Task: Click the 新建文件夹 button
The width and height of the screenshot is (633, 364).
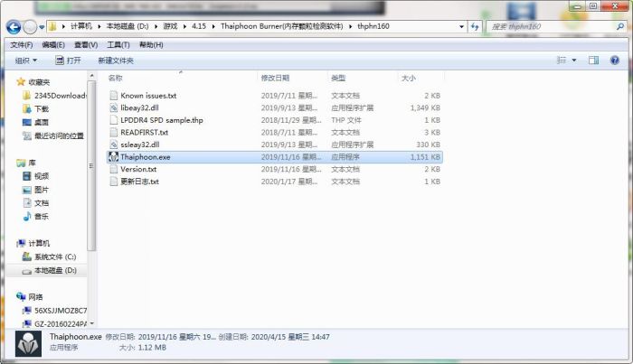Action: pyautogui.click(x=116, y=61)
